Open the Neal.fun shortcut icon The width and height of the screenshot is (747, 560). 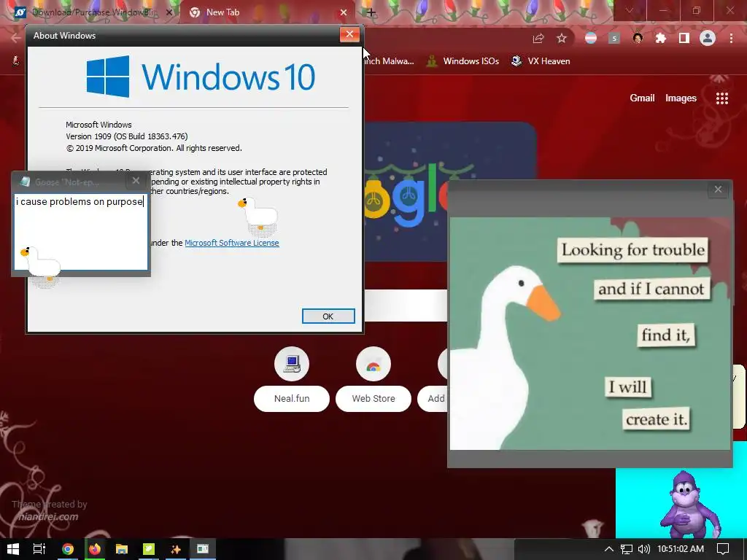(292, 364)
